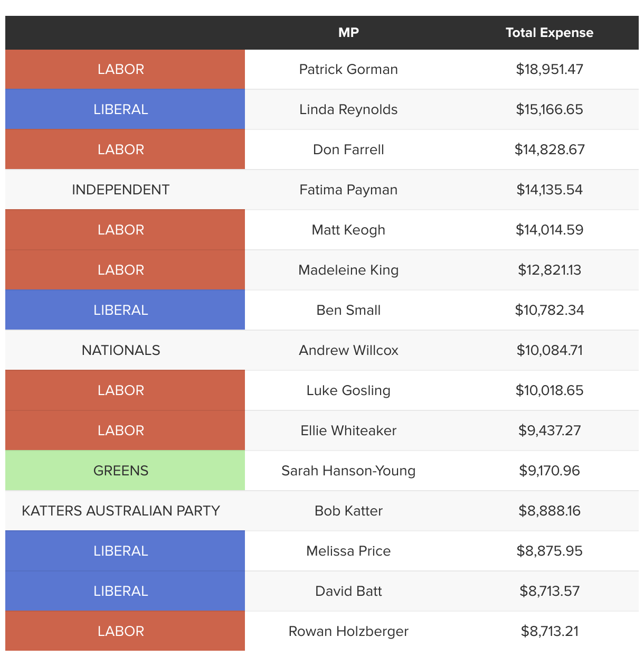
Task: Click the MP column header
Action: [x=348, y=33]
